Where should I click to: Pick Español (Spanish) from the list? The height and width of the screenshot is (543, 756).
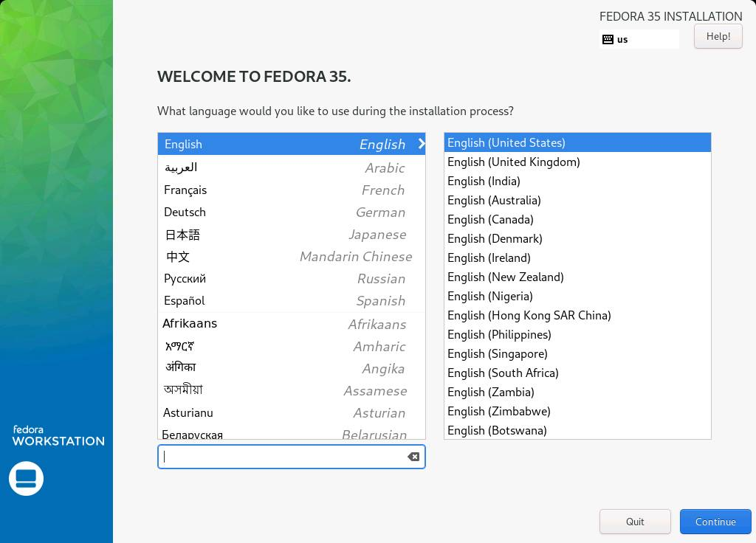(x=291, y=301)
